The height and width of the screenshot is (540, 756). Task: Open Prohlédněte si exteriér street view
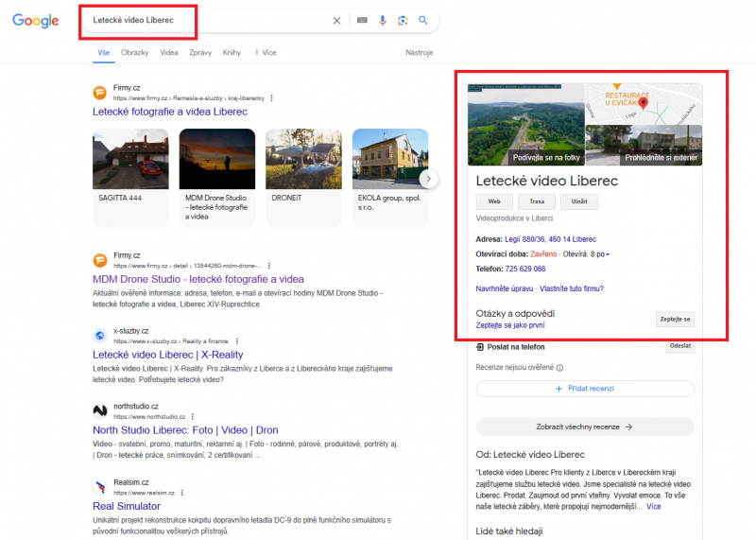point(644,146)
